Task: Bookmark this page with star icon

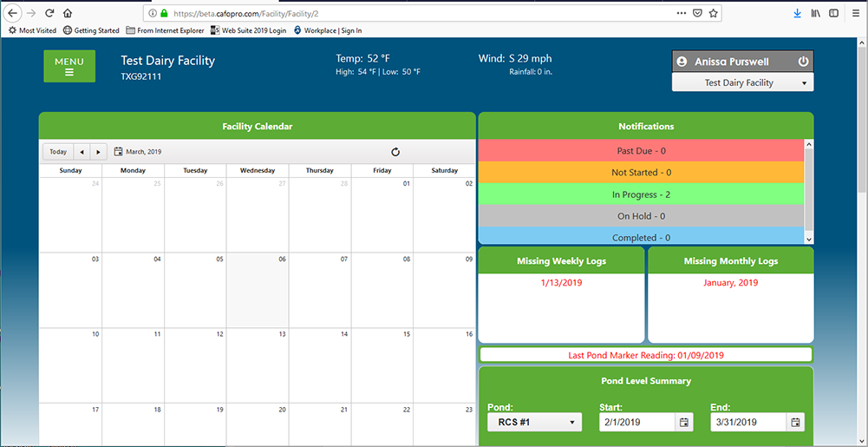Action: point(714,13)
